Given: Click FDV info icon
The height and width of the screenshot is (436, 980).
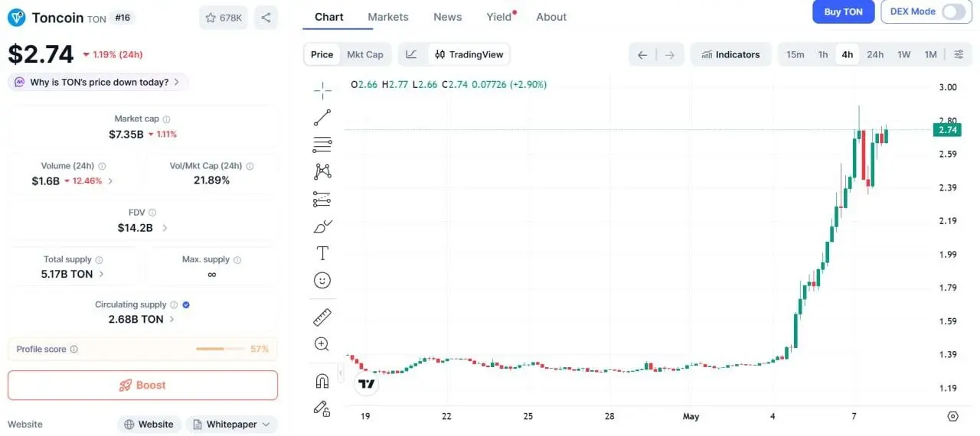Looking at the screenshot, I should tap(152, 213).
